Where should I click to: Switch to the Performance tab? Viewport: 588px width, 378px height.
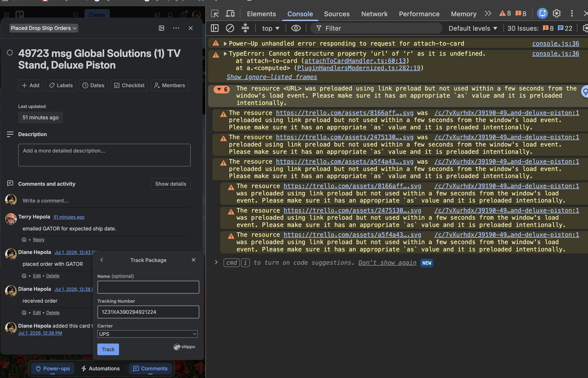tap(419, 14)
